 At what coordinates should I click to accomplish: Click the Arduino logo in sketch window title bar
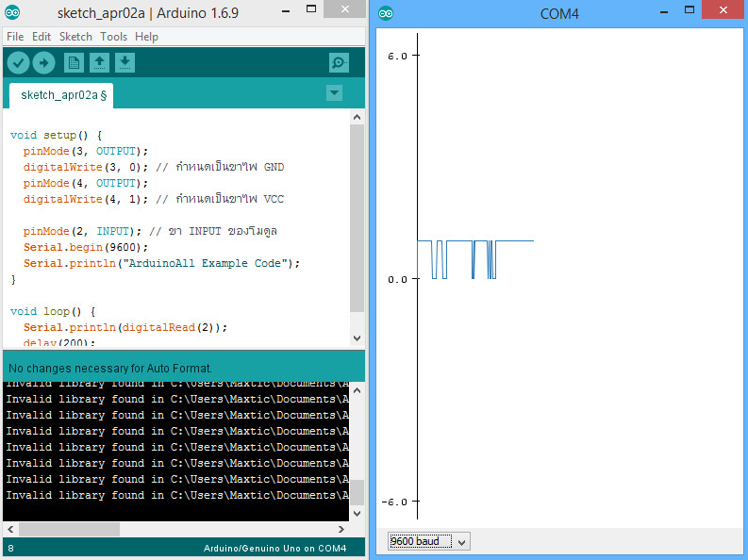point(12,13)
